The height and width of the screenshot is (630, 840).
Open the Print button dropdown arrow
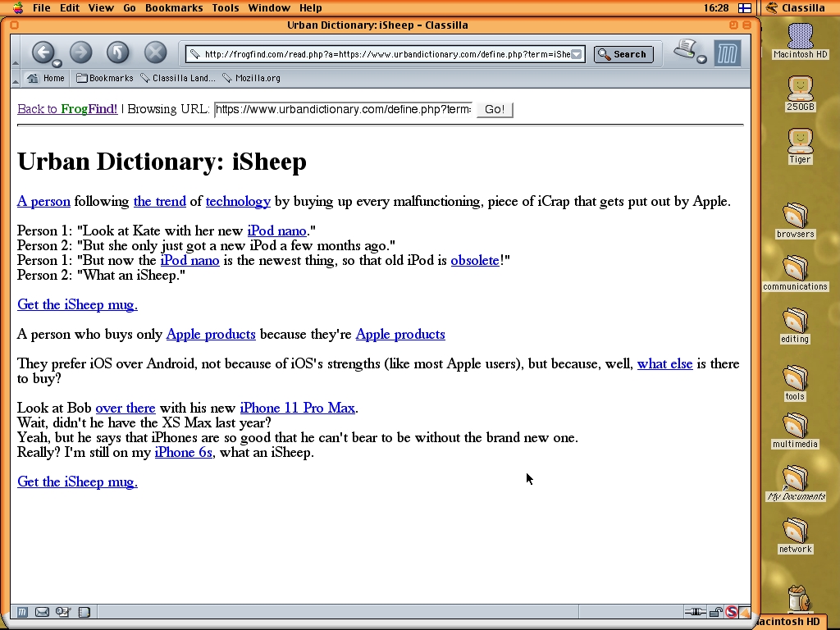[x=701, y=59]
